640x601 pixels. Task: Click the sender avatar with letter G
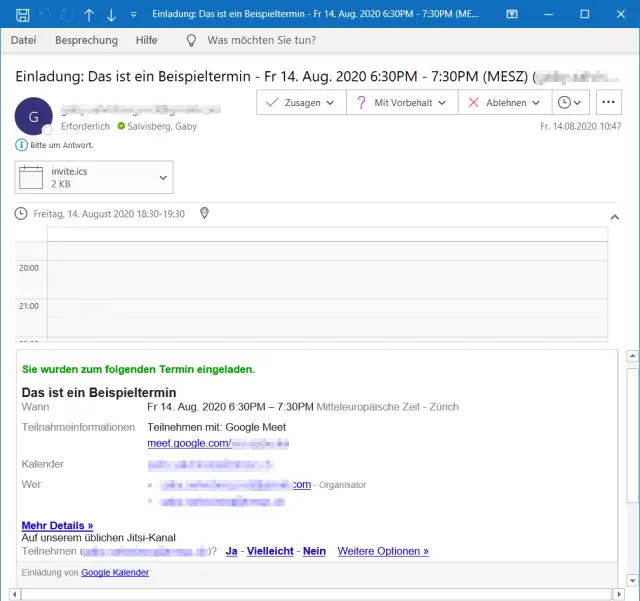click(x=34, y=116)
